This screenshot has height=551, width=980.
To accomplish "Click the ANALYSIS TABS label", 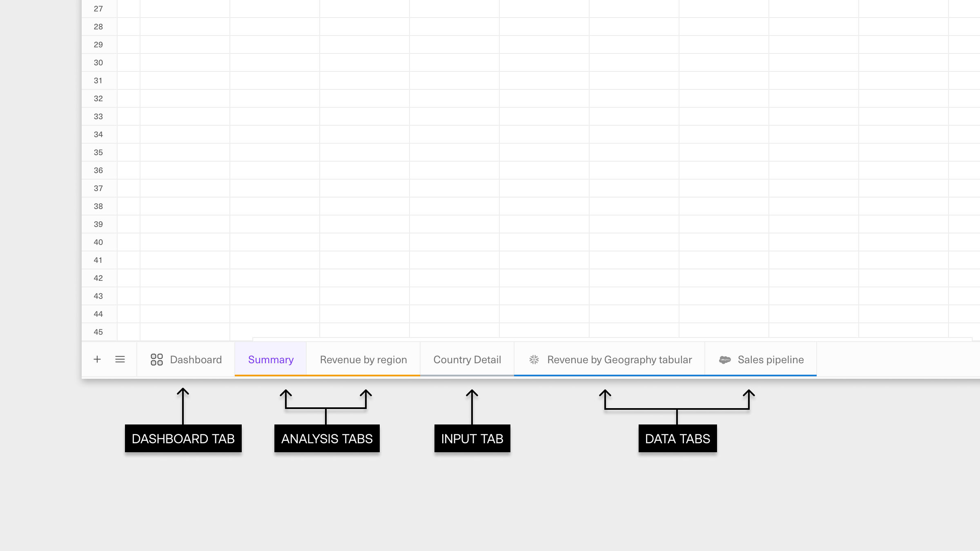I will tap(327, 439).
